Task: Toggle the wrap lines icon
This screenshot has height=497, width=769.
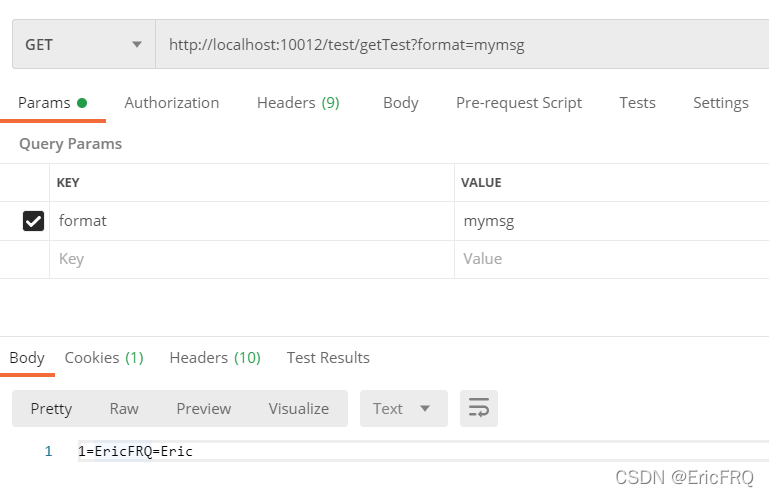Action: 479,409
